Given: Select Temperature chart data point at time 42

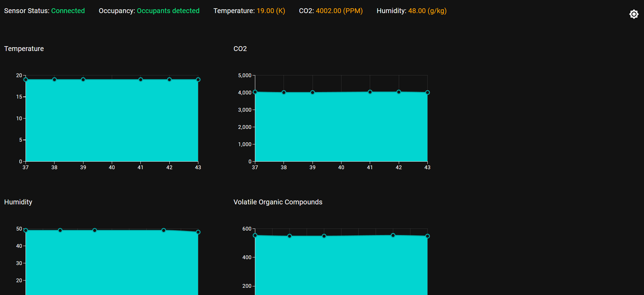Looking at the screenshot, I should [x=169, y=80].
